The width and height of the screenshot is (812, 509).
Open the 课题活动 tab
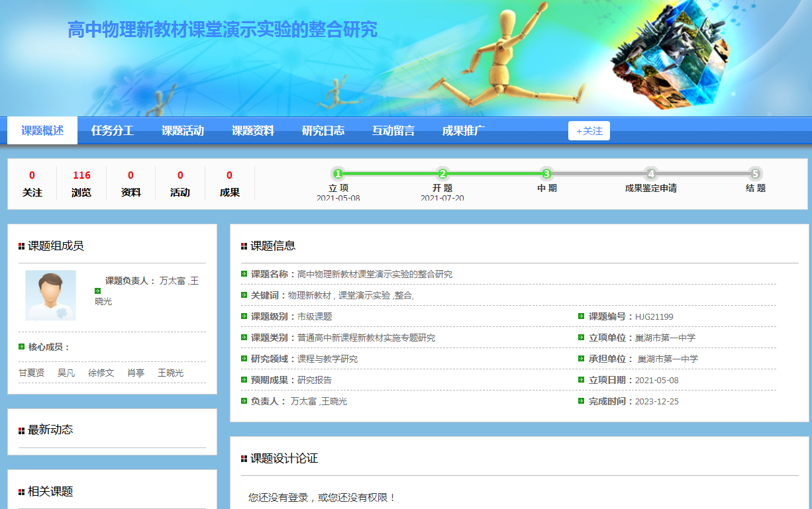coord(183,130)
